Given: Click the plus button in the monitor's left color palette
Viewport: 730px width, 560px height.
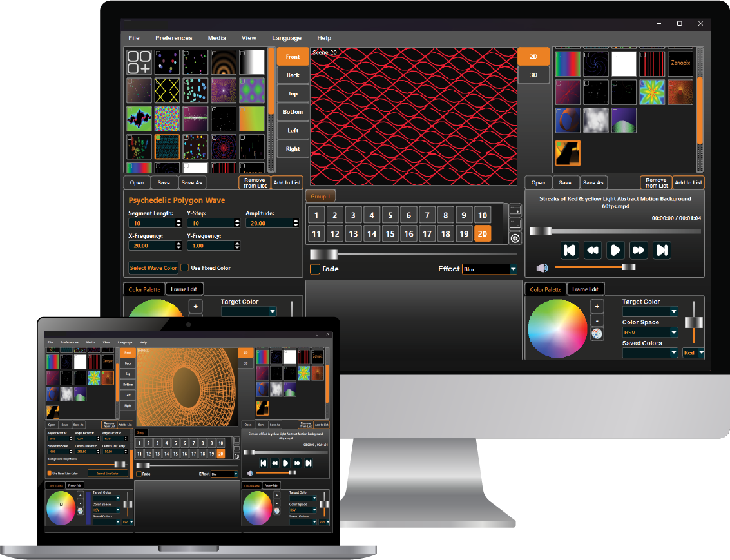Looking at the screenshot, I should click(195, 306).
